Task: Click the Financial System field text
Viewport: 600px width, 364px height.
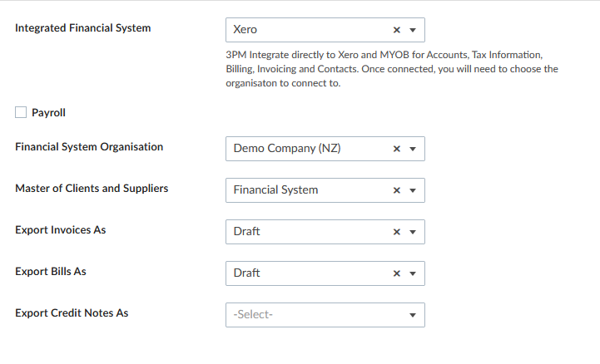Action: click(x=275, y=189)
